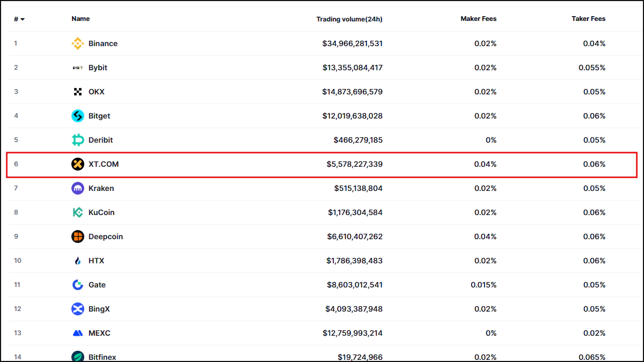Open the Binance exchange link
This screenshot has width=644, height=362.
103,43
